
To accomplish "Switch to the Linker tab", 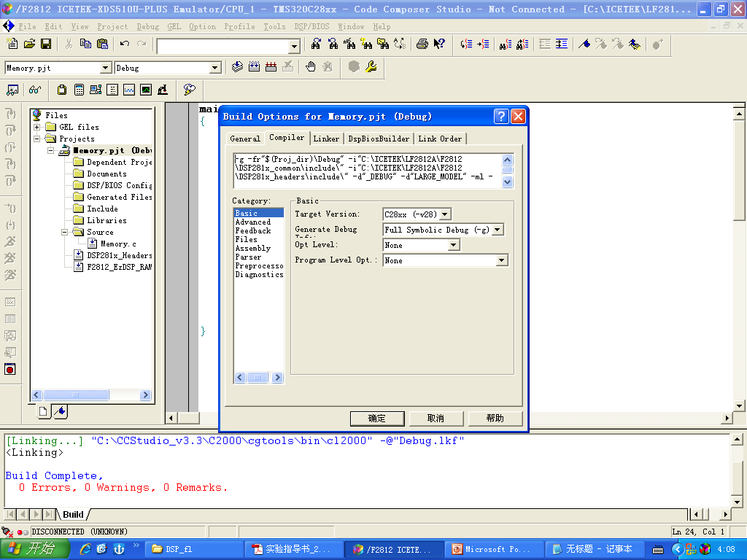I will click(x=326, y=139).
